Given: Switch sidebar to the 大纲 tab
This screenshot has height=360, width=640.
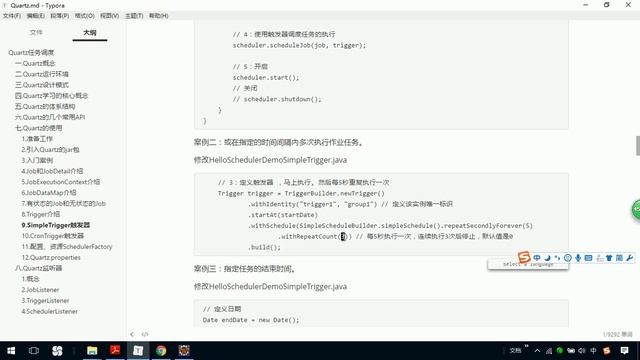Looking at the screenshot, I should point(90,32).
